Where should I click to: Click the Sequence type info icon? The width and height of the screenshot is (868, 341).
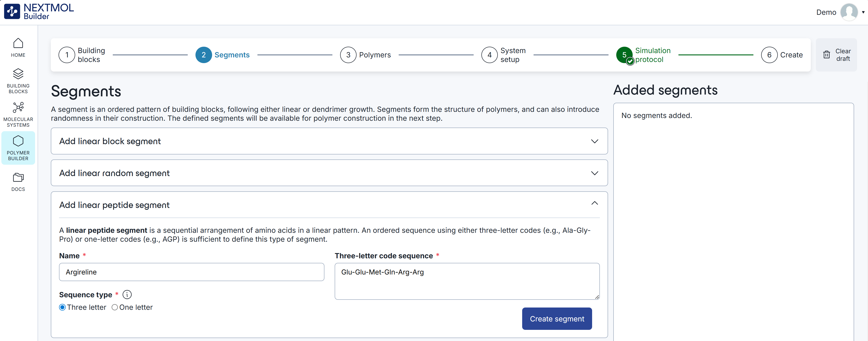tap(127, 295)
